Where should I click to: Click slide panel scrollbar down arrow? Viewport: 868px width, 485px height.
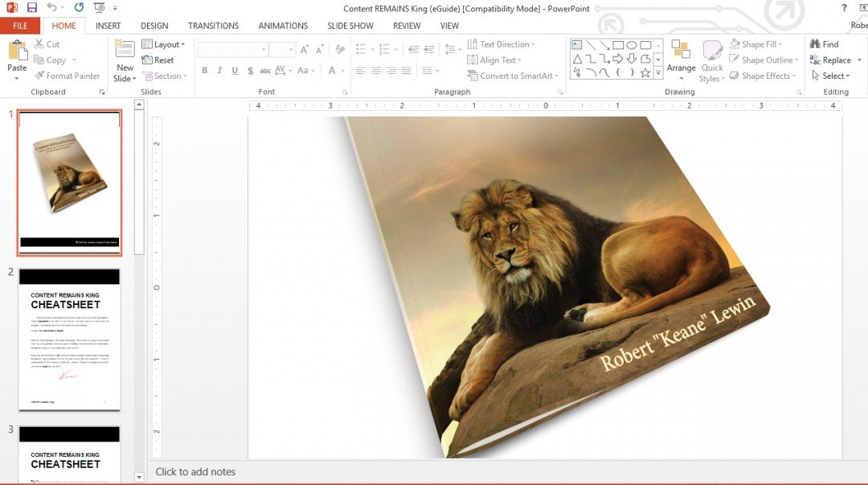[139, 477]
